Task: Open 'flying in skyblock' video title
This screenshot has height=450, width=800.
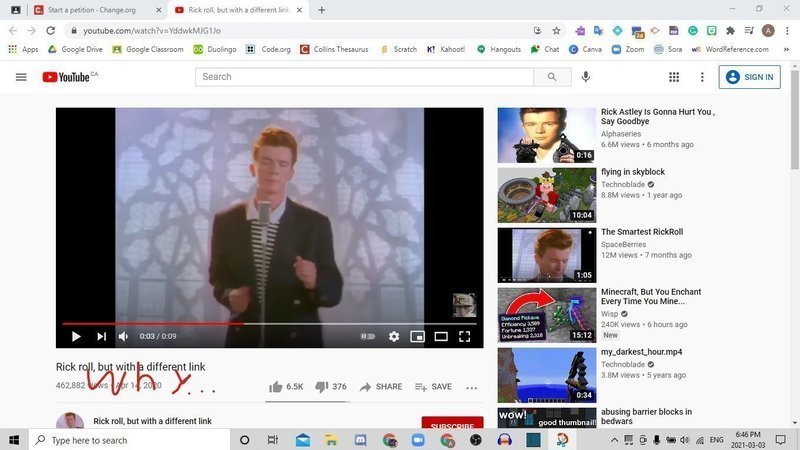Action: (633, 172)
